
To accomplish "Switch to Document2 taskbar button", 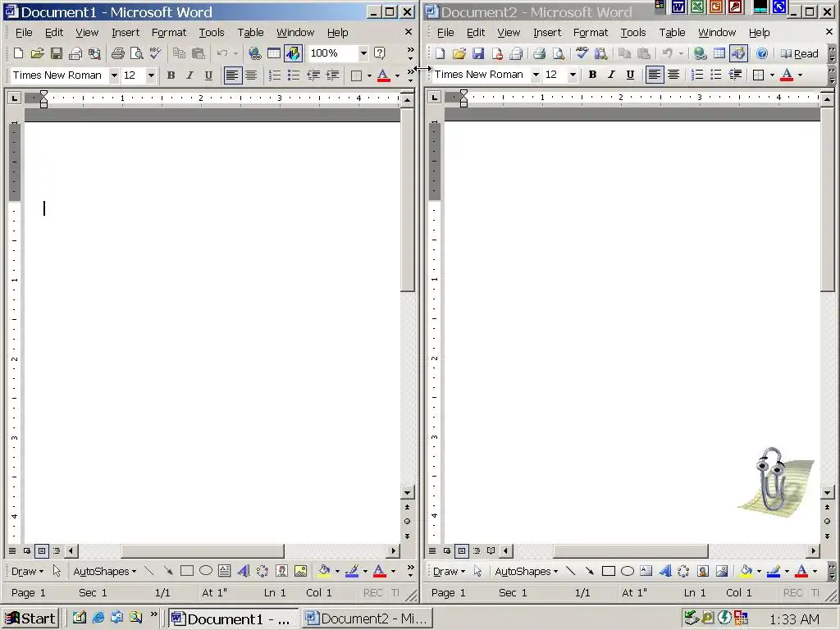I will pos(367,619).
